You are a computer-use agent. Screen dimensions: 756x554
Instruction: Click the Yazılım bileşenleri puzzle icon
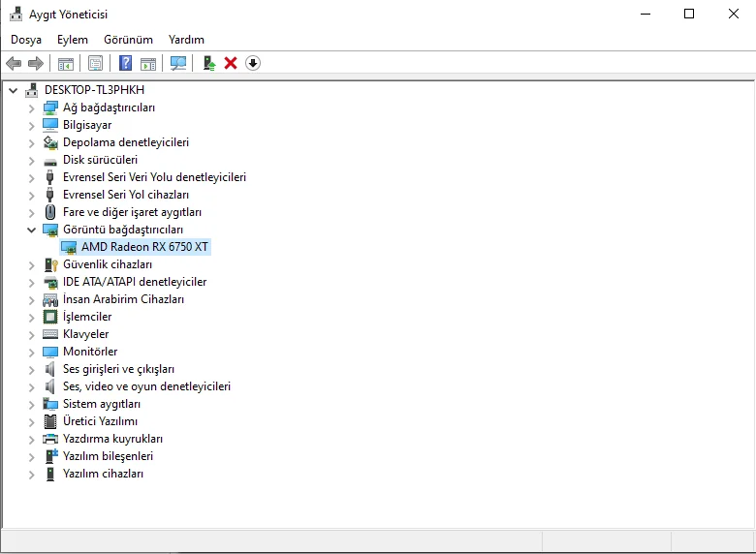point(50,456)
